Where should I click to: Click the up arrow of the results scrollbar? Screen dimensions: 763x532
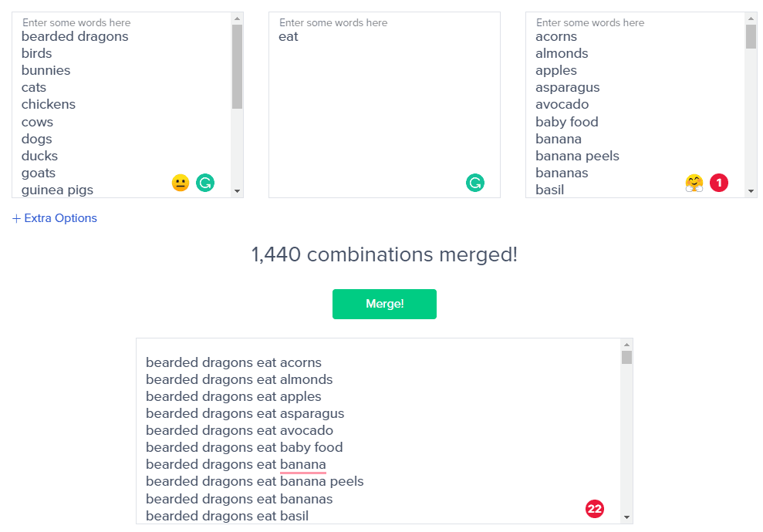click(x=626, y=345)
